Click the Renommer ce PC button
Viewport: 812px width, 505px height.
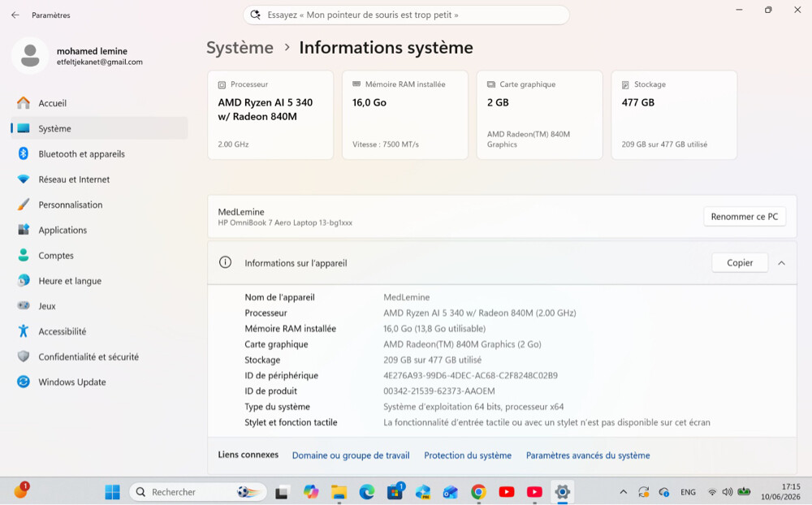pyautogui.click(x=744, y=217)
